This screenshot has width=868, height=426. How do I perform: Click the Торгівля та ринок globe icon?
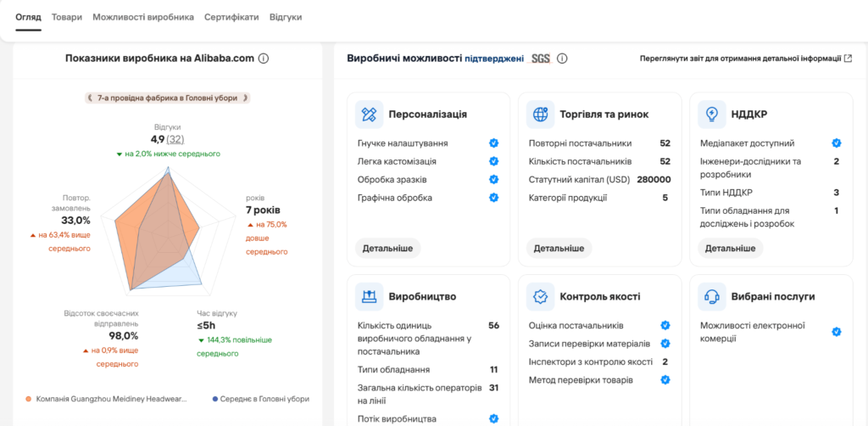coord(540,115)
